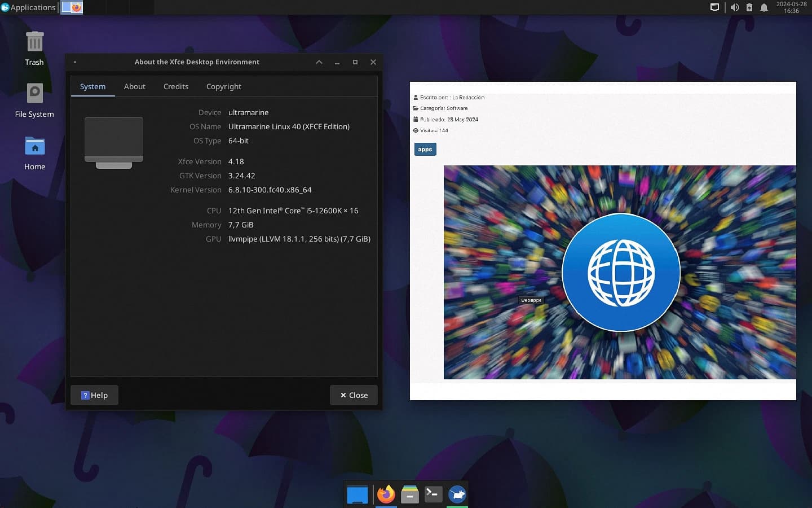Select the System tab
Image resolution: width=812 pixels, height=508 pixels.
tap(92, 86)
